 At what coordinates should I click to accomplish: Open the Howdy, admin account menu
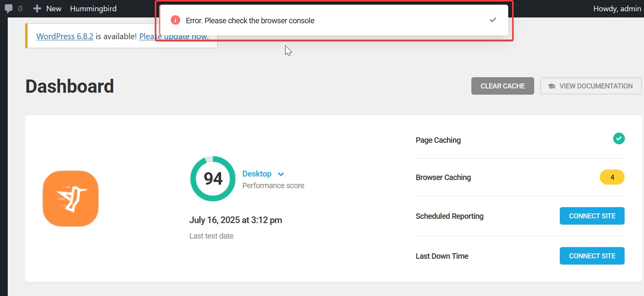[x=616, y=9]
